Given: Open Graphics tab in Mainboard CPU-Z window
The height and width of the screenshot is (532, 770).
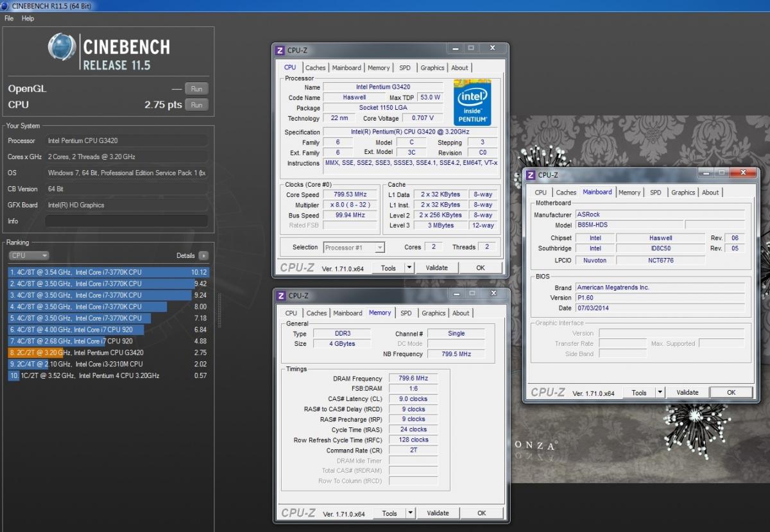Looking at the screenshot, I should 683,193.
